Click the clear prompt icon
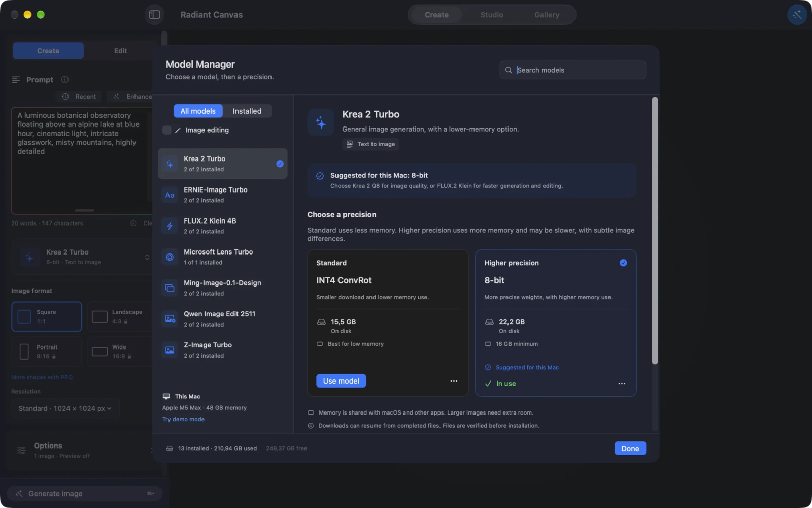Screen dimensions: 812x508 point(133,224)
